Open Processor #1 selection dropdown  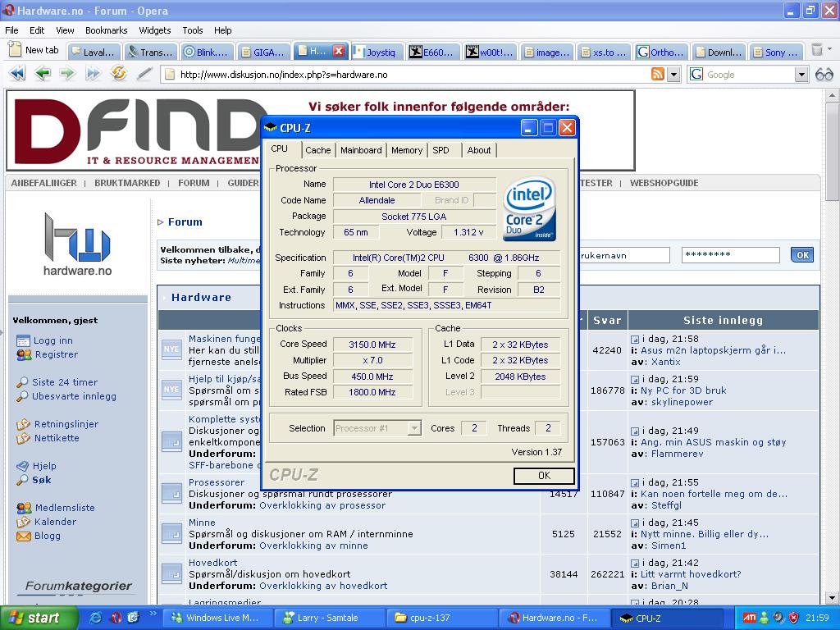[x=377, y=428]
